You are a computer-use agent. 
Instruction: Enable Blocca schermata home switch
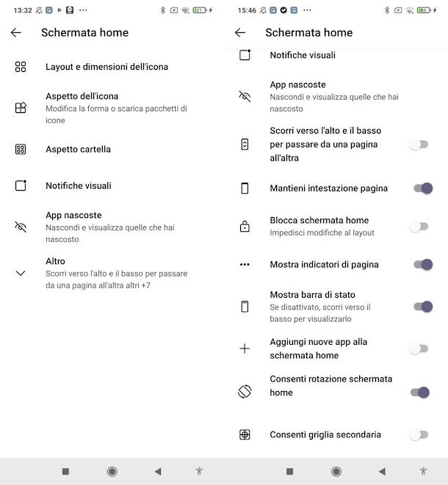click(x=419, y=227)
